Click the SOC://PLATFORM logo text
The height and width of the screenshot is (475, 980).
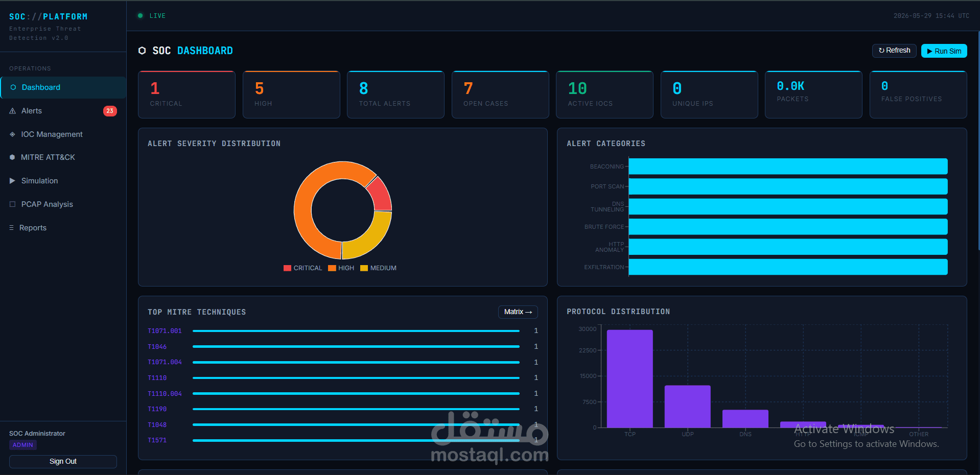pos(49,16)
